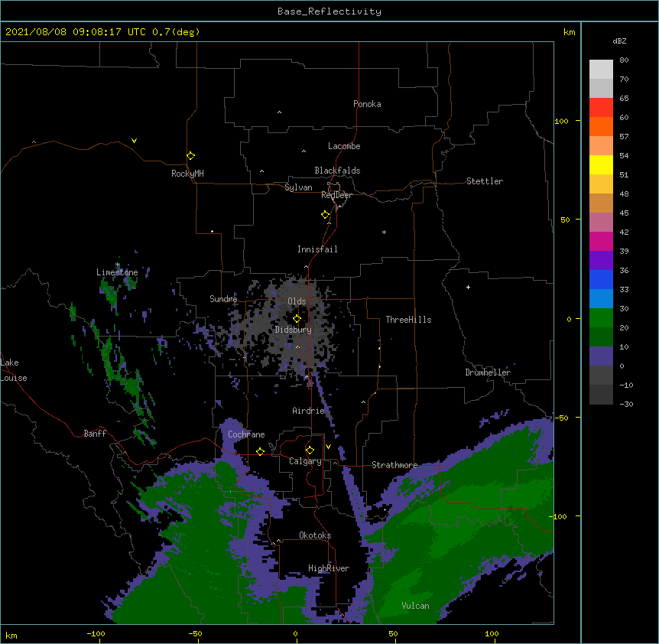Pick the slate purple 10-0 dBZ legend swatch
The image size is (659, 644).
coord(601,356)
